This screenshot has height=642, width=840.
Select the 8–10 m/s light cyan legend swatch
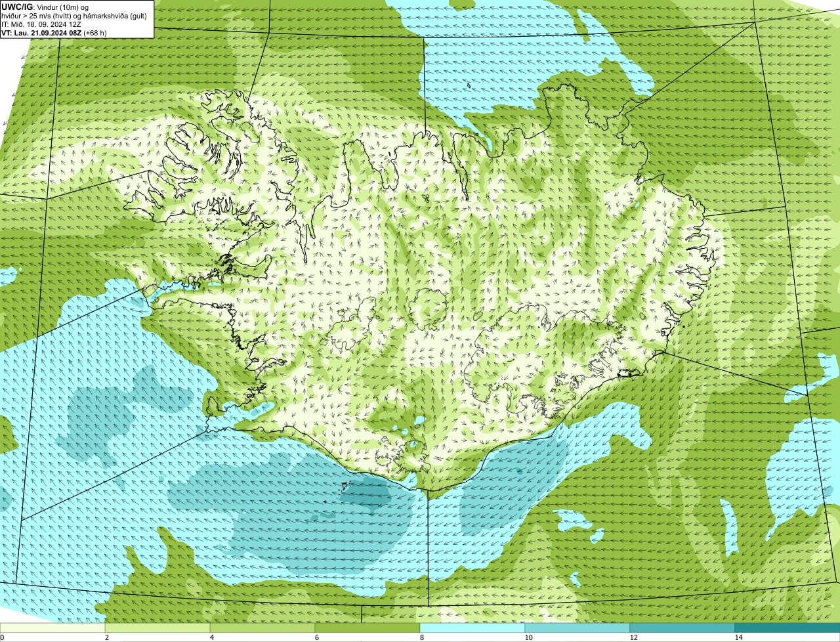(472, 628)
